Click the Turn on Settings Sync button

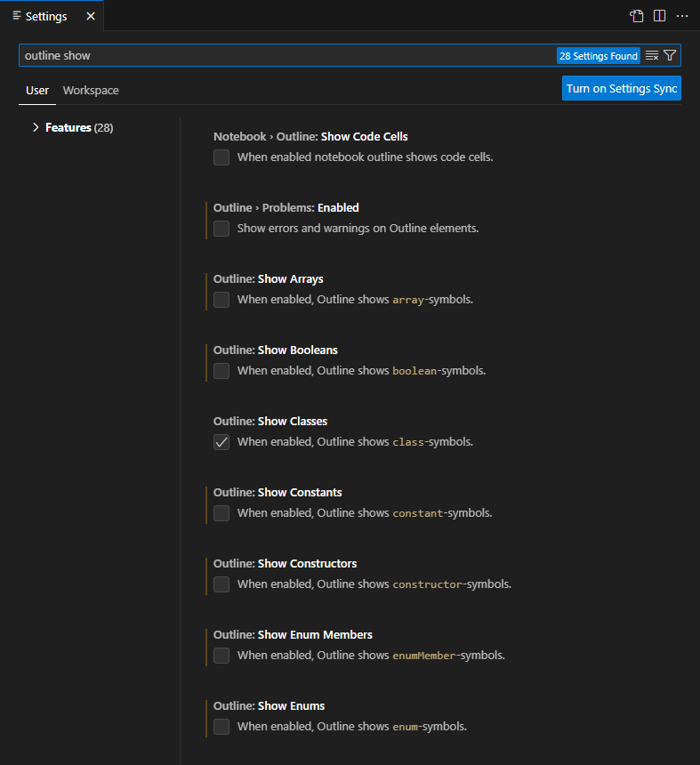click(x=621, y=88)
